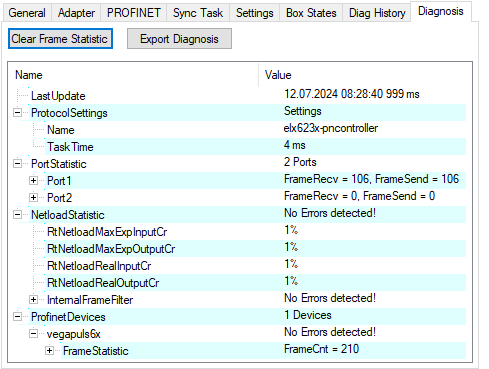The height and width of the screenshot is (369, 489).
Task: Click No Errors detected! beside NetloadStatistic
Action: (330, 213)
